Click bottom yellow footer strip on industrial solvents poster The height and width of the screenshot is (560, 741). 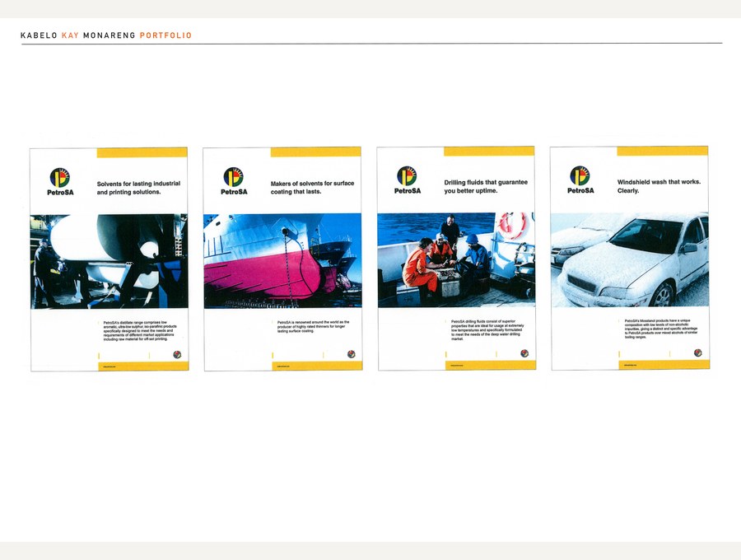(143, 366)
